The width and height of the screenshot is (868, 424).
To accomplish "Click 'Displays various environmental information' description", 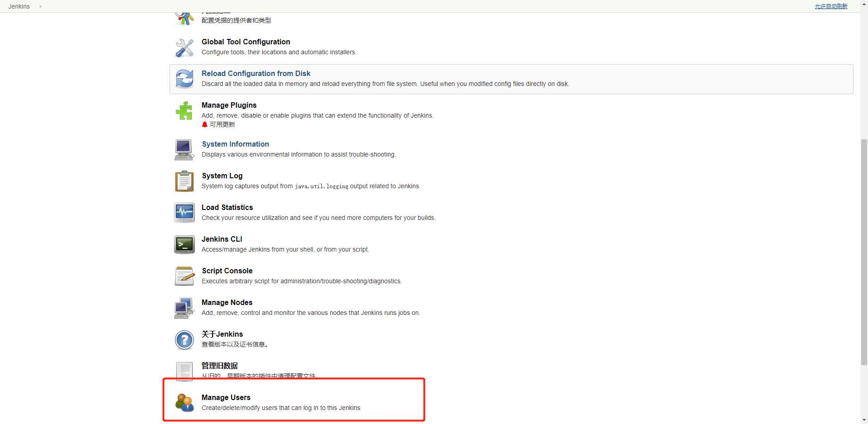I will coord(298,154).
